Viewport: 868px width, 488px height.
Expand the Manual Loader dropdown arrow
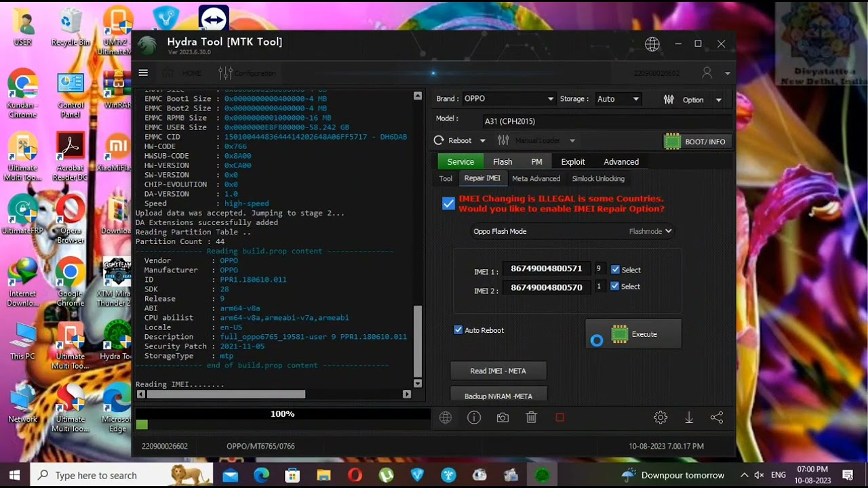click(572, 141)
